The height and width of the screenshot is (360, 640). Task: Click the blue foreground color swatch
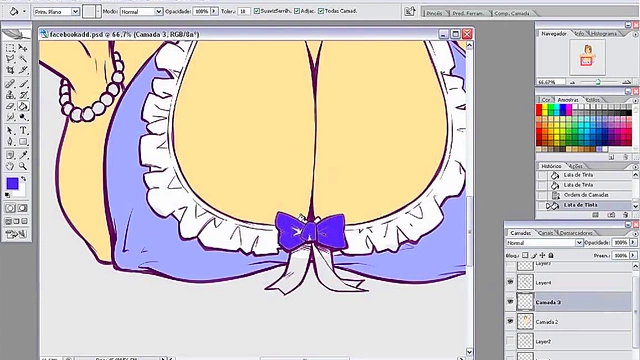(12, 184)
